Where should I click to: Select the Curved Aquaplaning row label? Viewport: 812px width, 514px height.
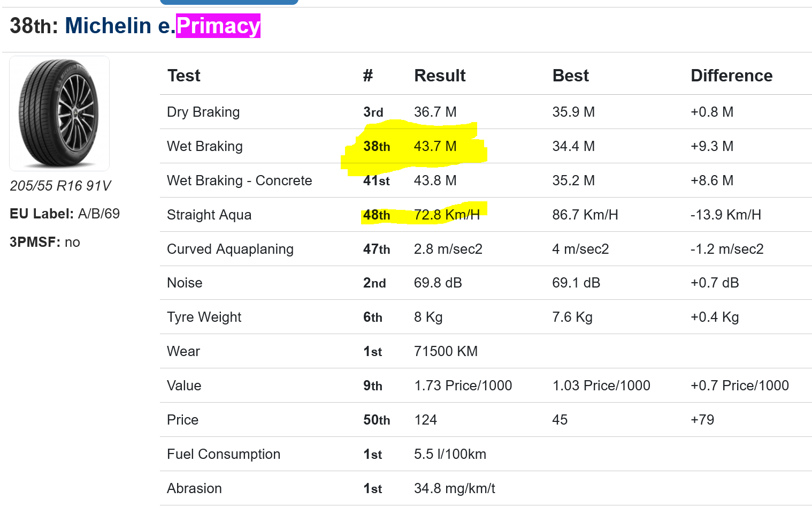point(230,249)
